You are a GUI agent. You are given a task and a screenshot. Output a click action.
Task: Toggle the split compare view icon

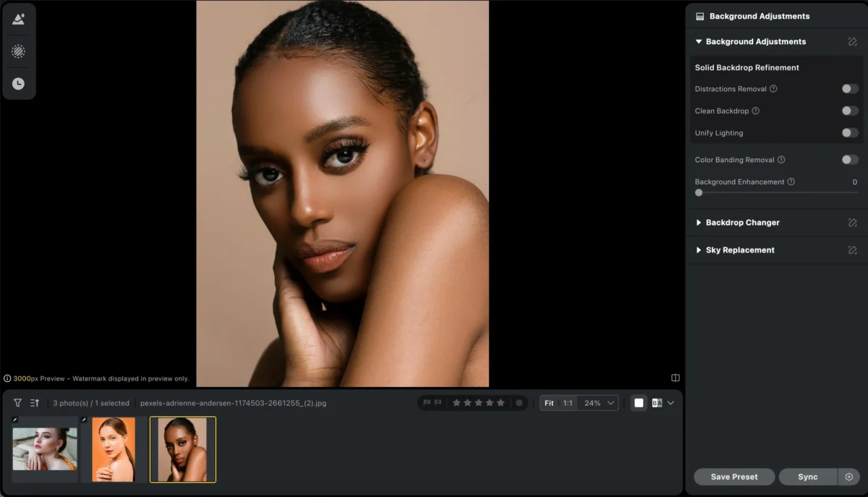pos(675,378)
